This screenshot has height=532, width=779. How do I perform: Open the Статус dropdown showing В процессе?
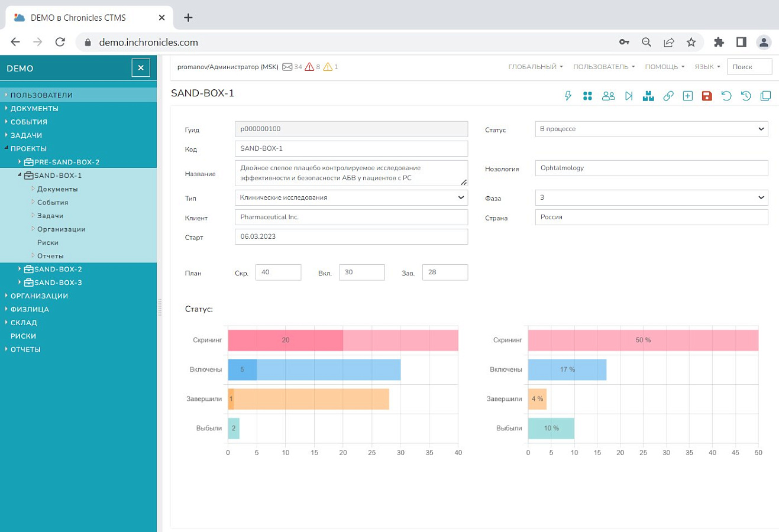click(x=651, y=129)
